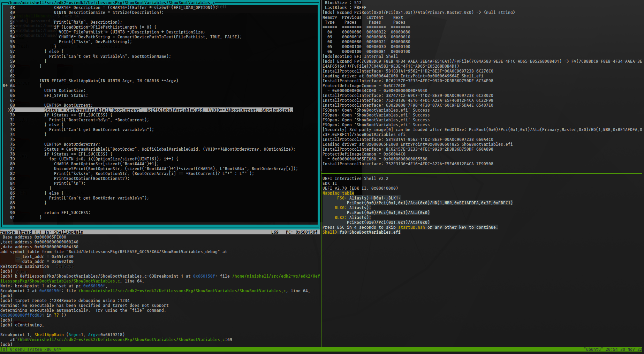Click the PC: 0x660150f indicator in status line
This screenshot has width=644, height=354.
[x=301, y=232]
